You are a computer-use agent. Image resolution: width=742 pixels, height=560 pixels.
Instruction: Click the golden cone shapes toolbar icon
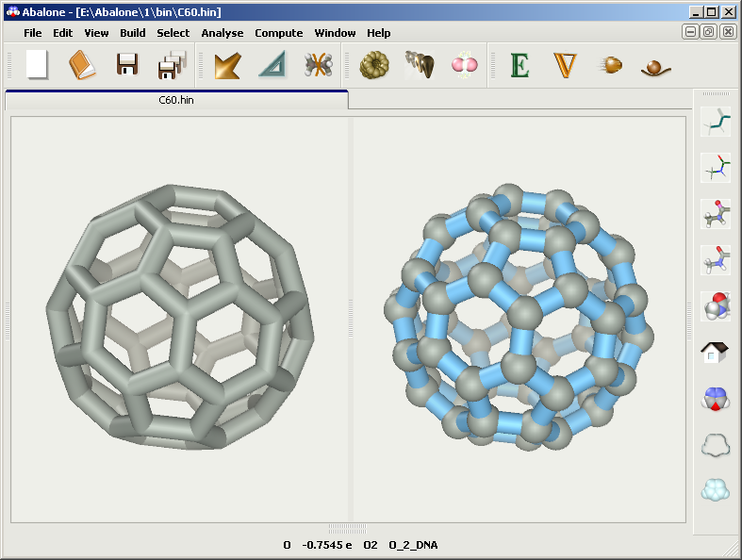(x=420, y=65)
